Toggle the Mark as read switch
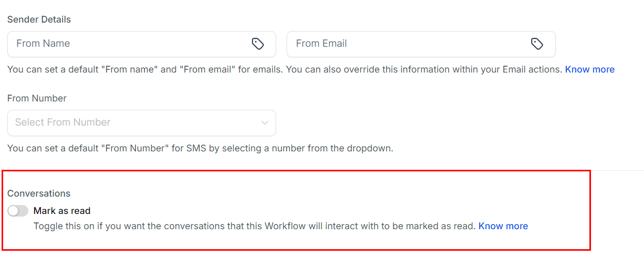Viewport: 644px width, 256px height. 18,211
